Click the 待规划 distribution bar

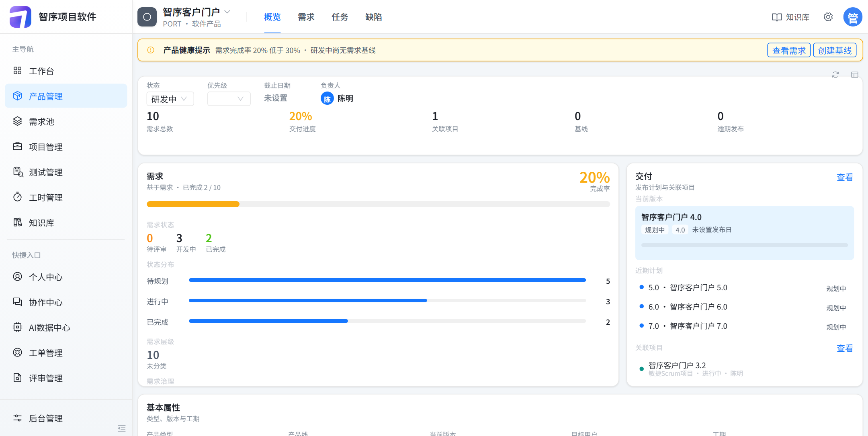(x=387, y=280)
